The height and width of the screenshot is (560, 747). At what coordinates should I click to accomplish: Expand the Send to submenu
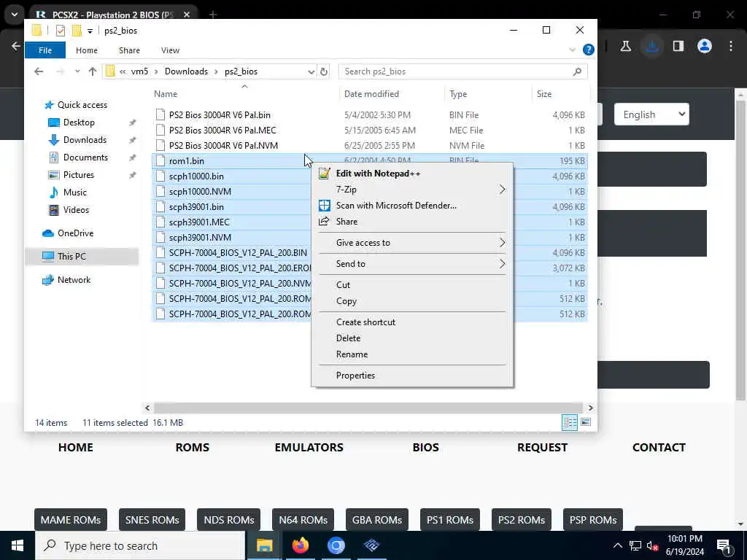(412, 264)
